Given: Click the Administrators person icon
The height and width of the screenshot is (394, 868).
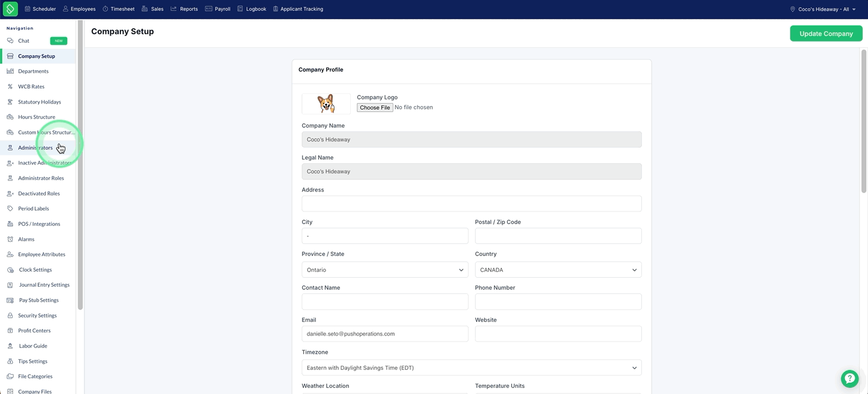Looking at the screenshot, I should pyautogui.click(x=10, y=148).
